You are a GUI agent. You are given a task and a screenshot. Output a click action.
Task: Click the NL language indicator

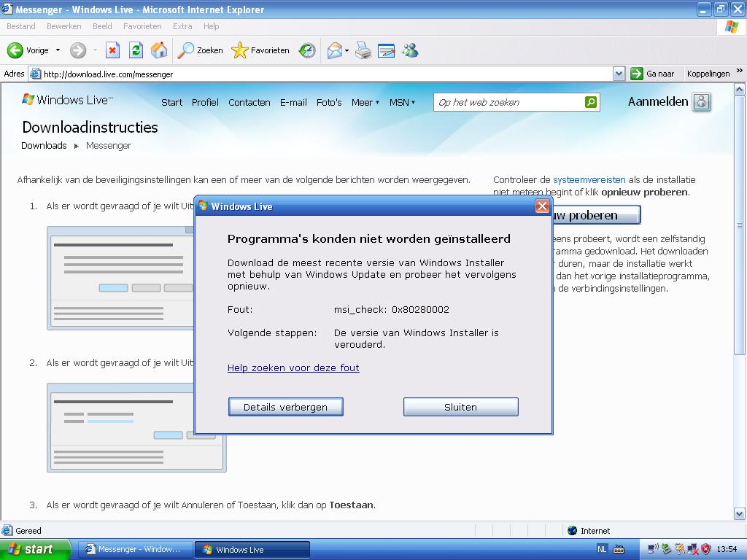[x=602, y=550]
